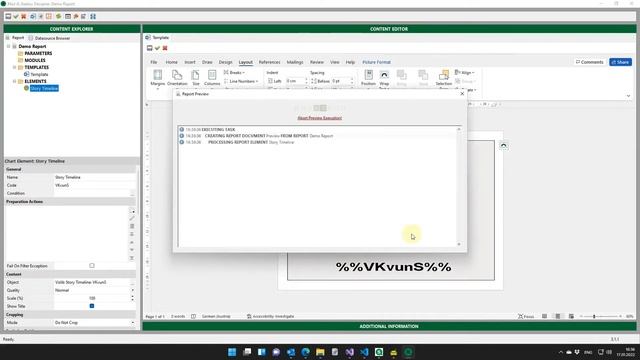
Task: Open Windows Start on the taskbar
Action: coord(232,352)
